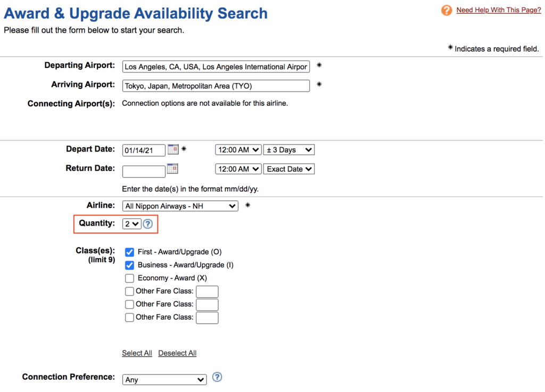Check the second Other Fare Class checkbox
The width and height of the screenshot is (545, 392).
point(129,304)
